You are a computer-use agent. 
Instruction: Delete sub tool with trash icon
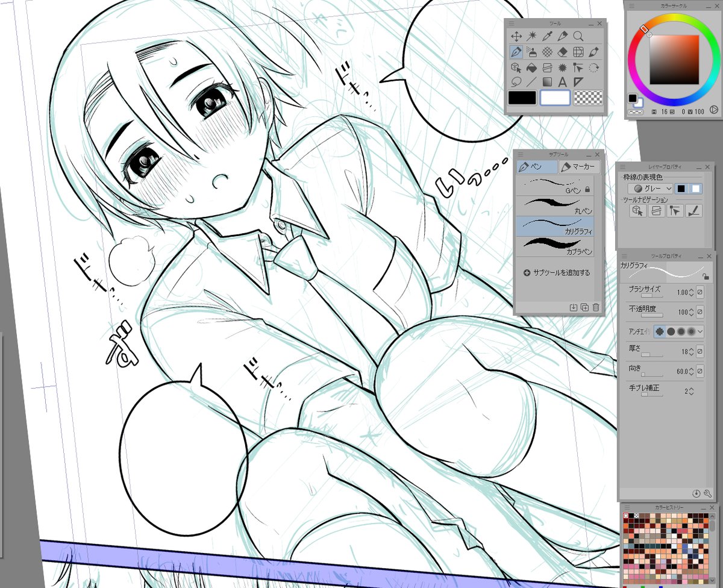tap(596, 307)
